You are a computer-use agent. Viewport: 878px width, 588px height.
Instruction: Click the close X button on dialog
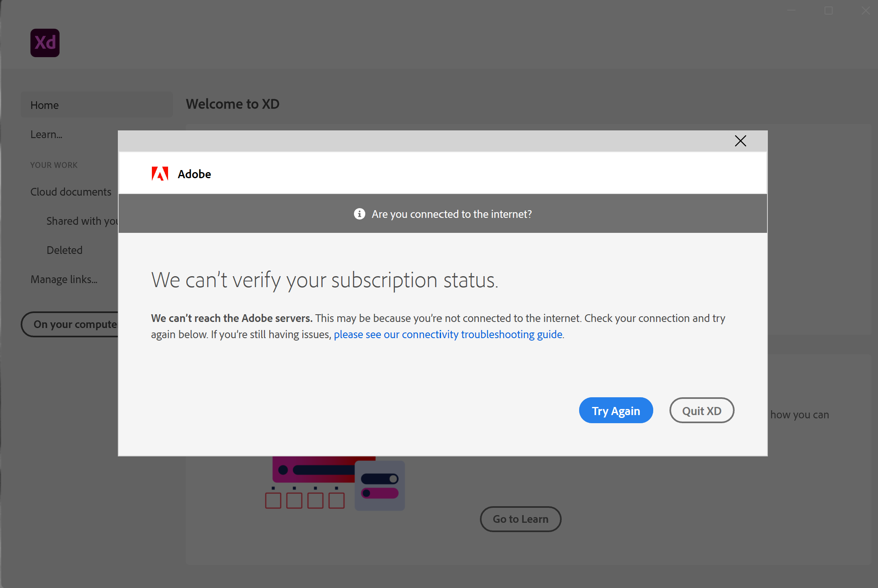[x=740, y=141]
